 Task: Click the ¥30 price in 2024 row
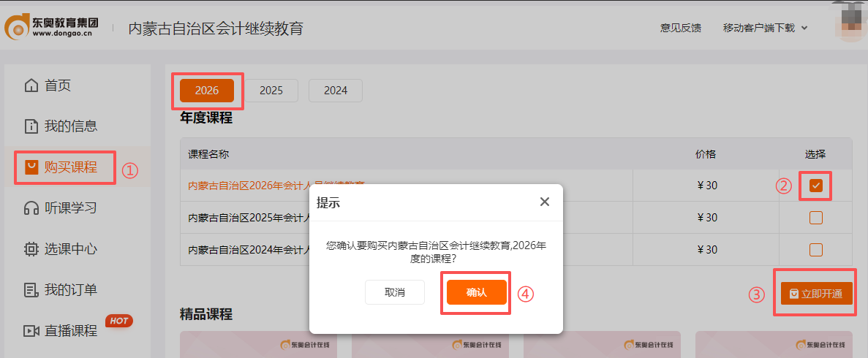[x=707, y=250]
